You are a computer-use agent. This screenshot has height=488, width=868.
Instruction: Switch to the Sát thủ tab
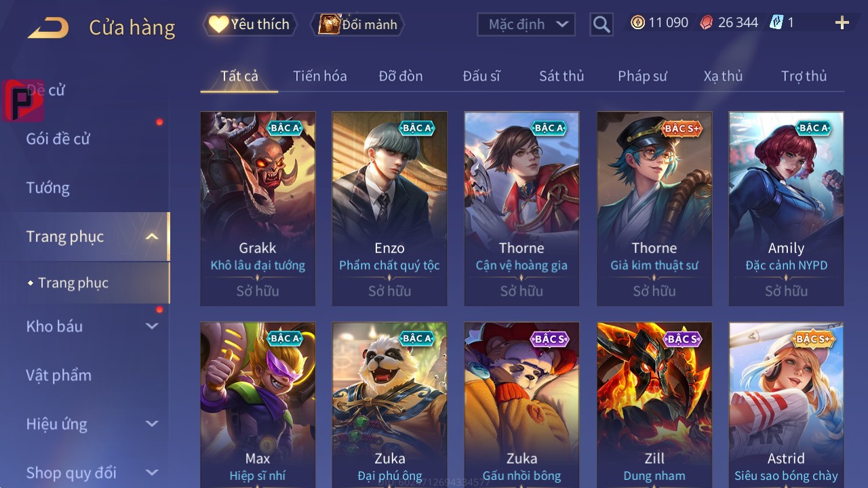pyautogui.click(x=561, y=76)
